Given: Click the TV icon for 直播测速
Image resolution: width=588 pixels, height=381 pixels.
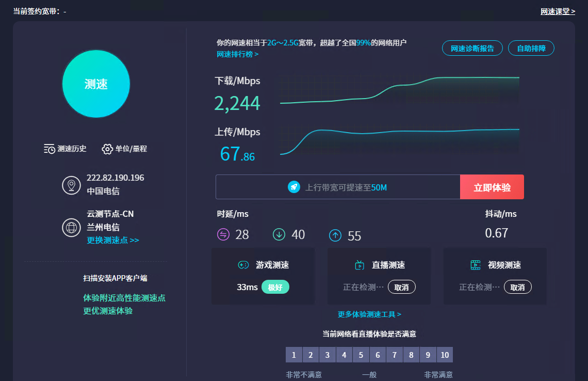Looking at the screenshot, I should tap(360, 265).
